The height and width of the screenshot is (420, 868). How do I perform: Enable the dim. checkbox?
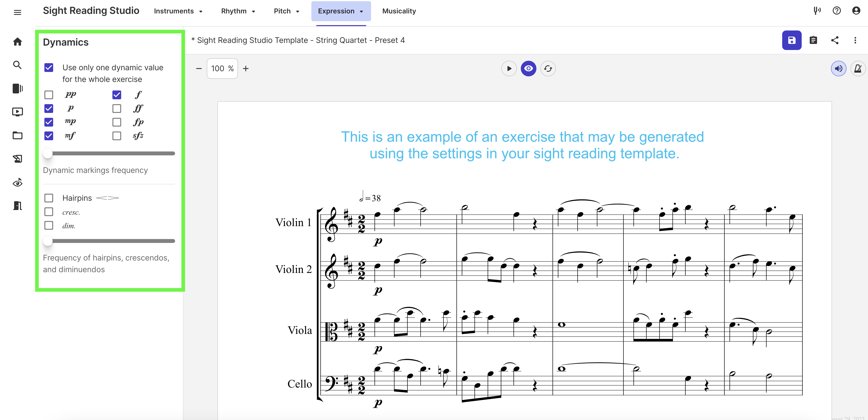point(49,225)
